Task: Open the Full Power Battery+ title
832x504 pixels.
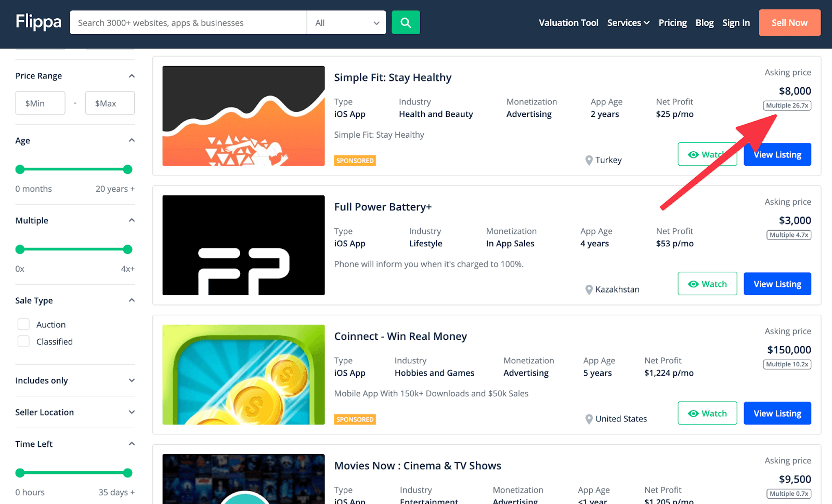Action: [x=383, y=207]
